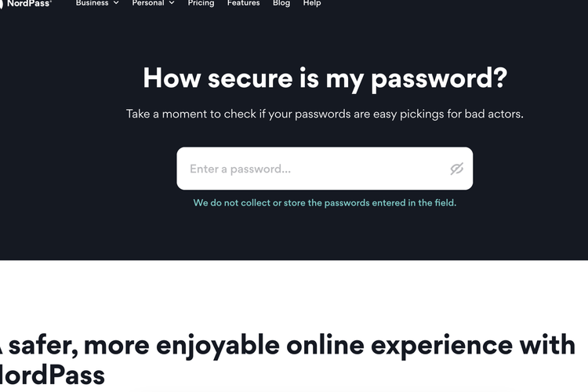Open the Business menu label
This screenshot has width=588, height=392.
point(92,3)
